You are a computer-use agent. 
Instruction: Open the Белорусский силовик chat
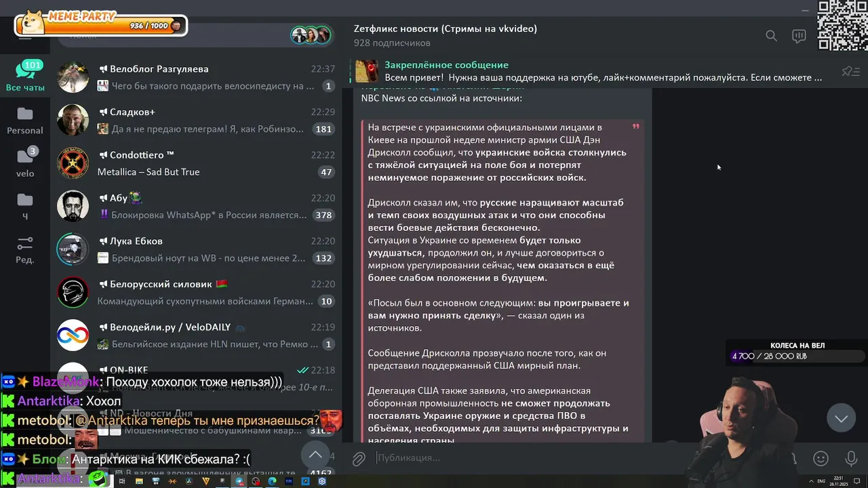click(196, 292)
